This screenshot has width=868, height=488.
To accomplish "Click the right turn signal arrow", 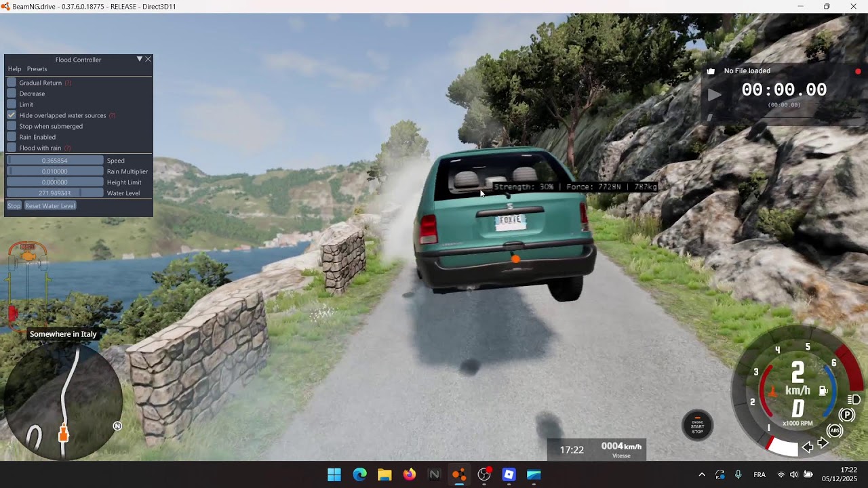I will point(823,443).
